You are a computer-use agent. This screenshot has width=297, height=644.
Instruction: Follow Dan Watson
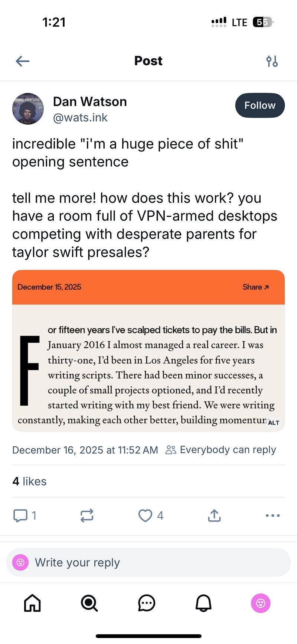(x=260, y=105)
